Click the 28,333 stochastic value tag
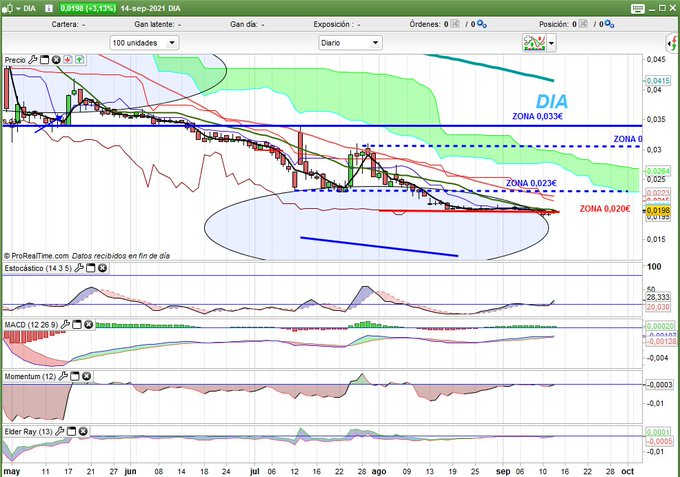The height and width of the screenshot is (477, 680). click(657, 297)
